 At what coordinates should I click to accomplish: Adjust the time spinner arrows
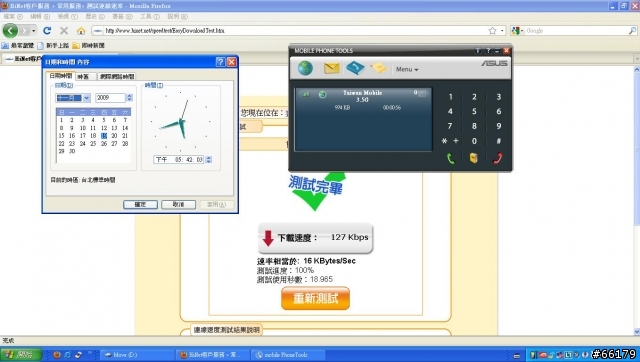209,160
